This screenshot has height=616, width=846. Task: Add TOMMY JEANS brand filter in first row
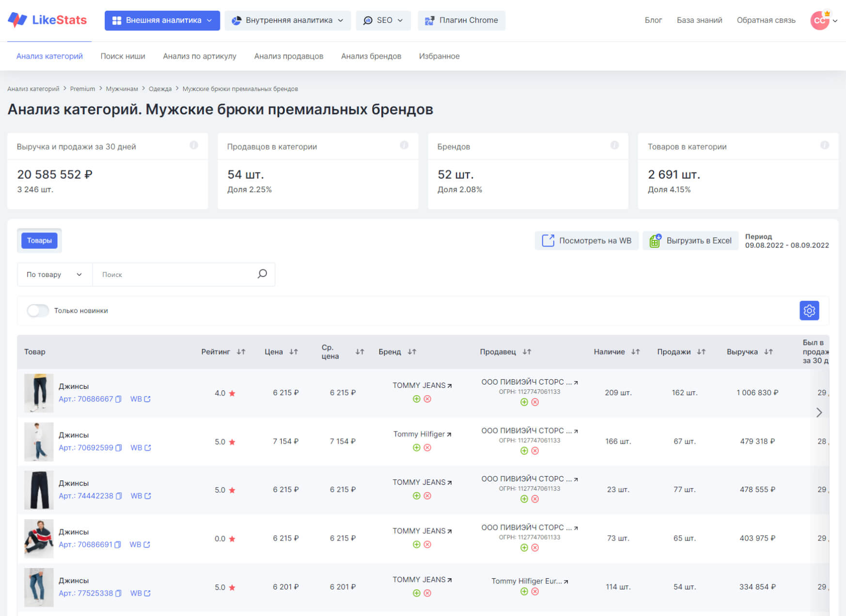(x=416, y=399)
